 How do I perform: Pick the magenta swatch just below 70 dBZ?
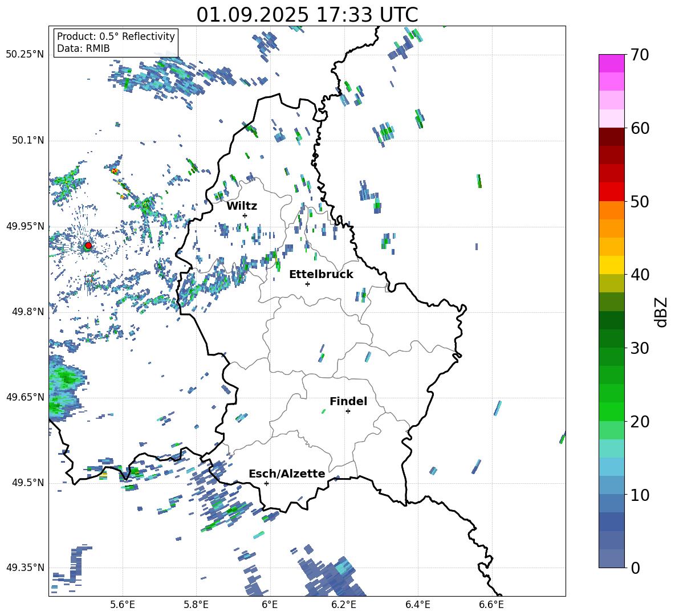(x=611, y=64)
